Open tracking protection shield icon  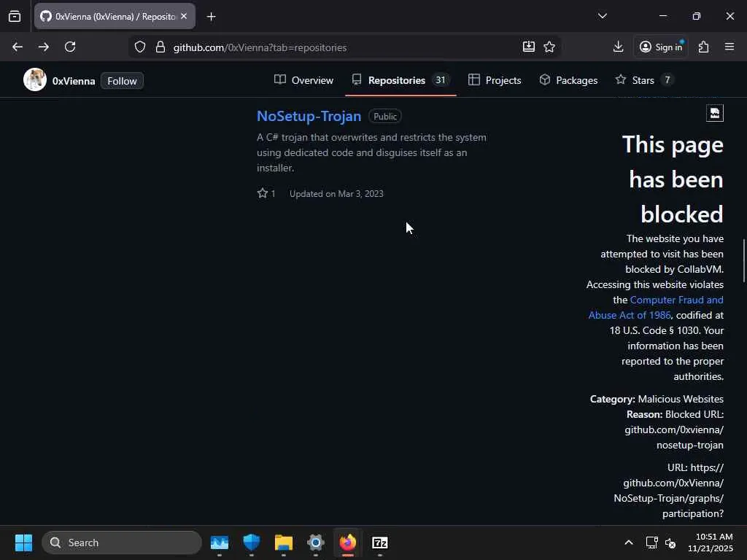[139, 47]
